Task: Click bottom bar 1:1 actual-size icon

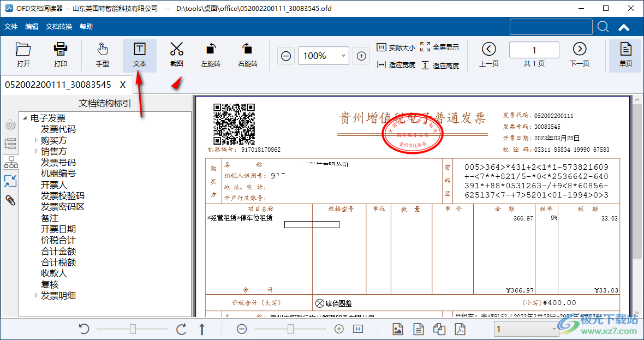Action: point(358,329)
